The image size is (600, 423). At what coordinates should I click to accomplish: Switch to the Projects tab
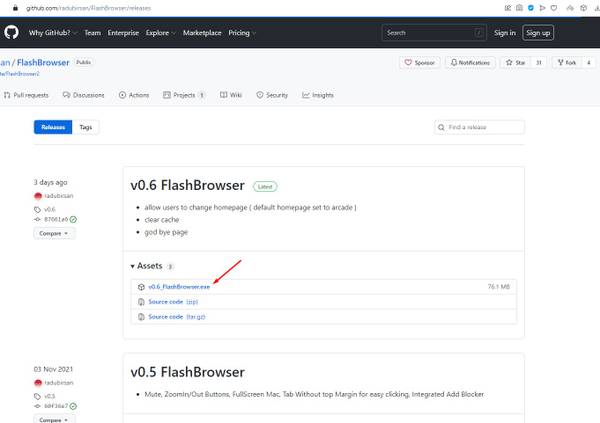coord(184,95)
